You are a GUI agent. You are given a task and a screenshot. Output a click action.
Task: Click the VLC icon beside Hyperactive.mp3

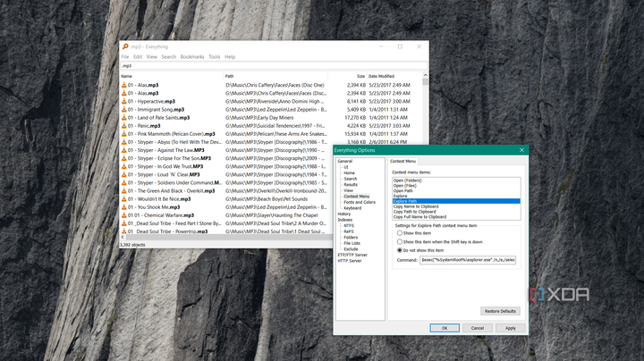coord(124,101)
